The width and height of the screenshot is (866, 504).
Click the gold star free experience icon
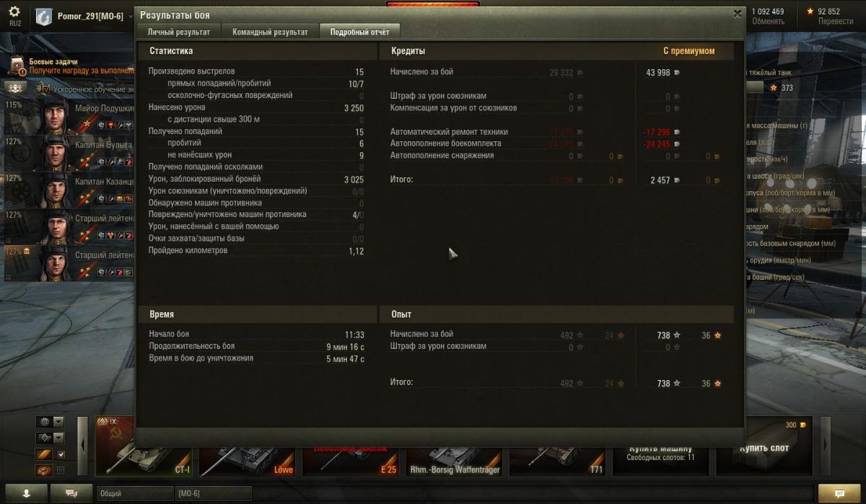click(x=810, y=12)
